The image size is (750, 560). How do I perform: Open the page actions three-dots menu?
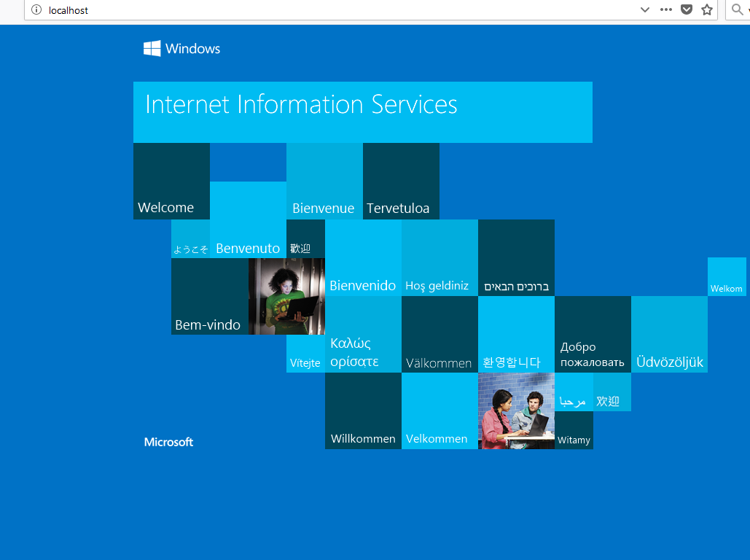(666, 9)
